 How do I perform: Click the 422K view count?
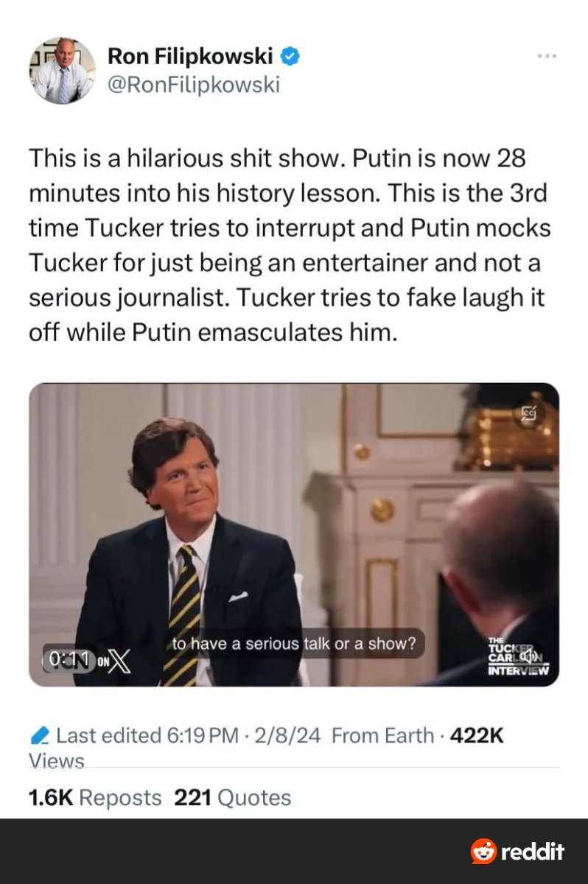[476, 735]
